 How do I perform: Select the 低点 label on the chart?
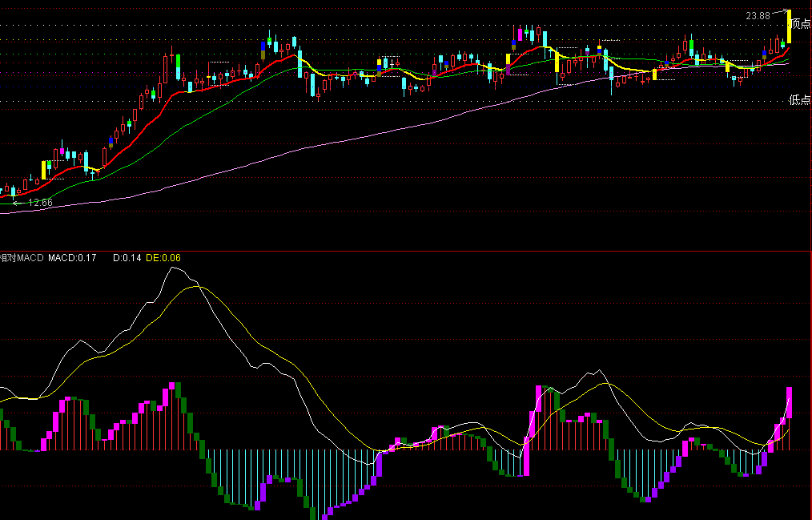[799, 99]
